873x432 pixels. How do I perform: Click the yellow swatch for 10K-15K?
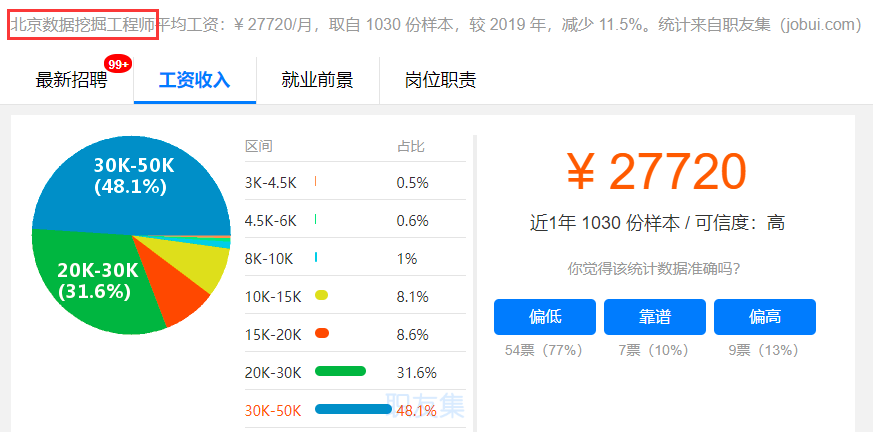pos(321,295)
